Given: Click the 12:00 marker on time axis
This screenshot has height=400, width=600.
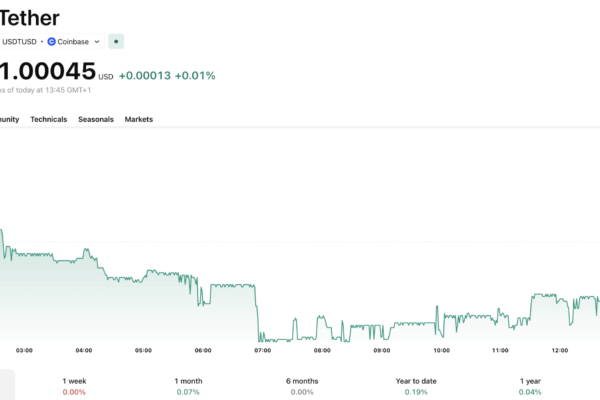Looking at the screenshot, I should pyautogui.click(x=560, y=351).
